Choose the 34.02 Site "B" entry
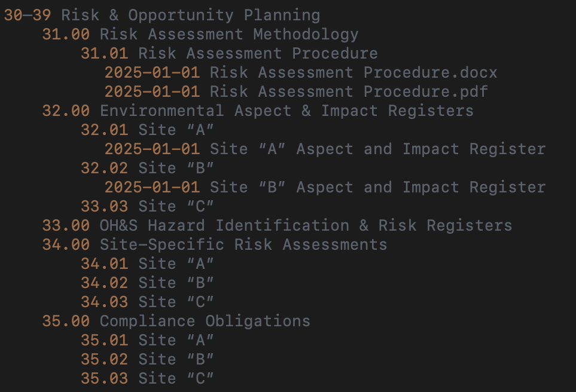The image size is (576, 392). [x=147, y=283]
